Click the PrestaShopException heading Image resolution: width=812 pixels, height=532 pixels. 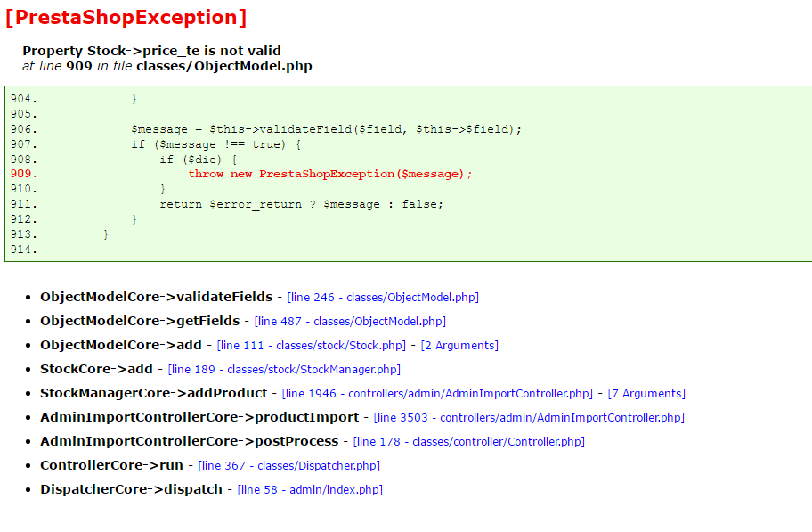126,17
